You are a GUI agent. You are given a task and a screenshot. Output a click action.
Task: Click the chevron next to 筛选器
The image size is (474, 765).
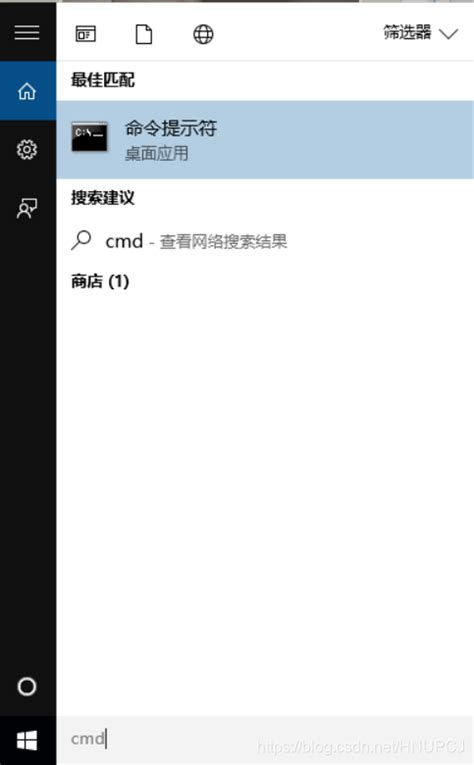click(x=448, y=34)
